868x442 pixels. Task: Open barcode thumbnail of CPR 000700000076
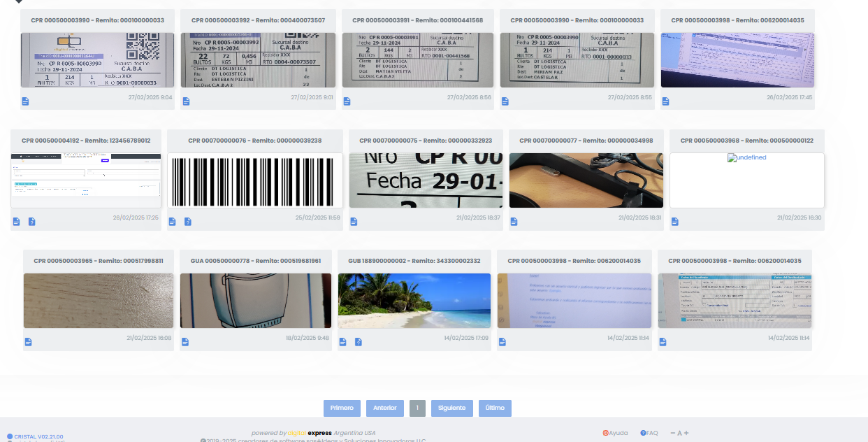pyautogui.click(x=255, y=180)
